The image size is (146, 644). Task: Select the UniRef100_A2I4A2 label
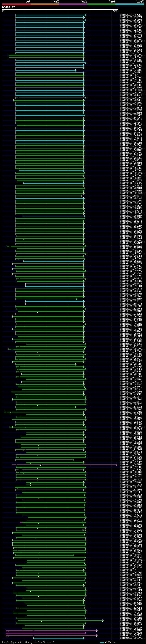(131, 37)
